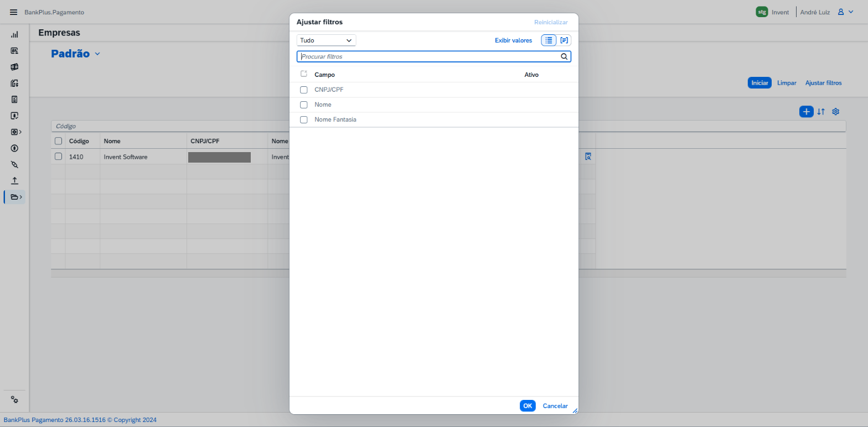Open the sort arrows icon above table
This screenshot has height=427, width=868.
[x=821, y=112]
